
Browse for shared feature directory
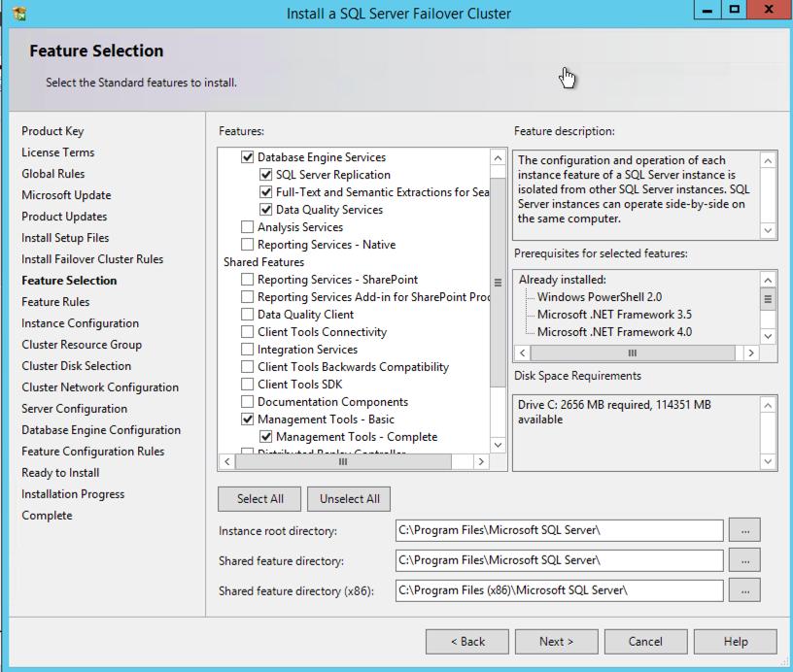pyautogui.click(x=742, y=560)
